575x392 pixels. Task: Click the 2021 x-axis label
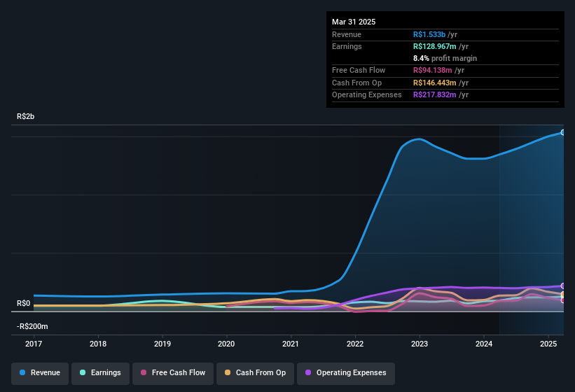click(291, 344)
